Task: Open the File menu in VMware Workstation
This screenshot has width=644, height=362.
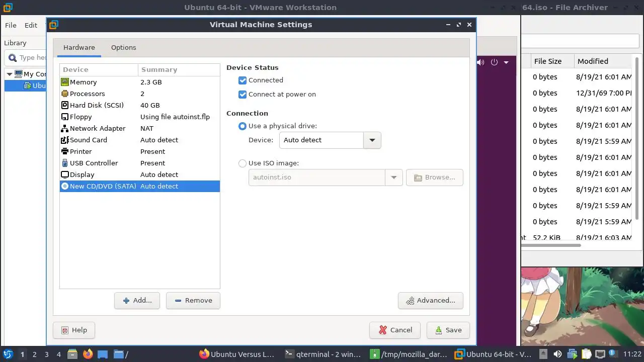Action: pyautogui.click(x=11, y=25)
